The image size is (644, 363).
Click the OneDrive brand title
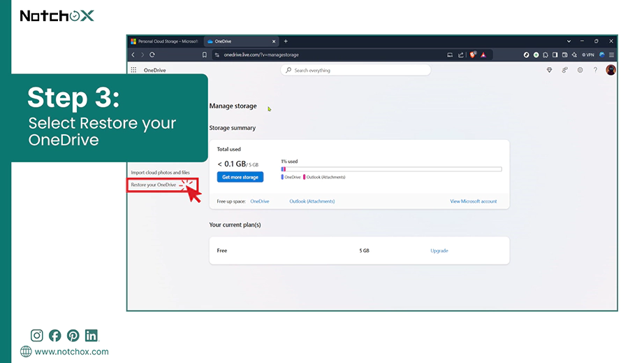click(x=155, y=71)
